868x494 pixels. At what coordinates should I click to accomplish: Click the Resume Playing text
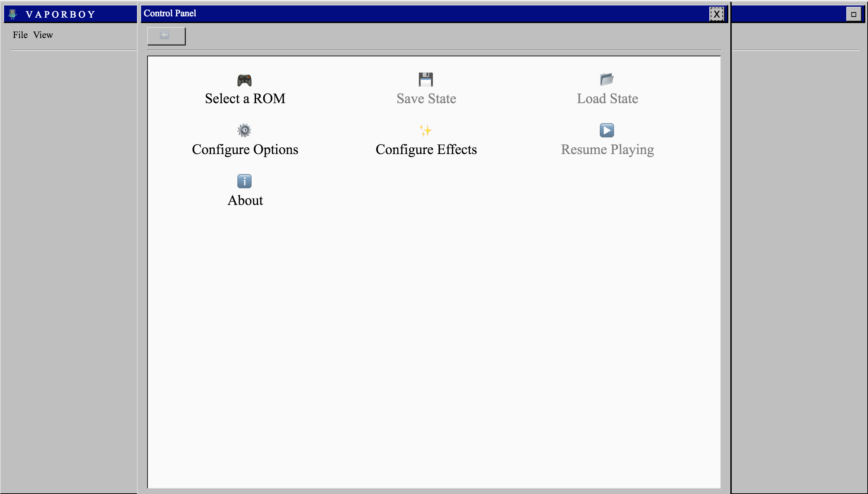607,149
